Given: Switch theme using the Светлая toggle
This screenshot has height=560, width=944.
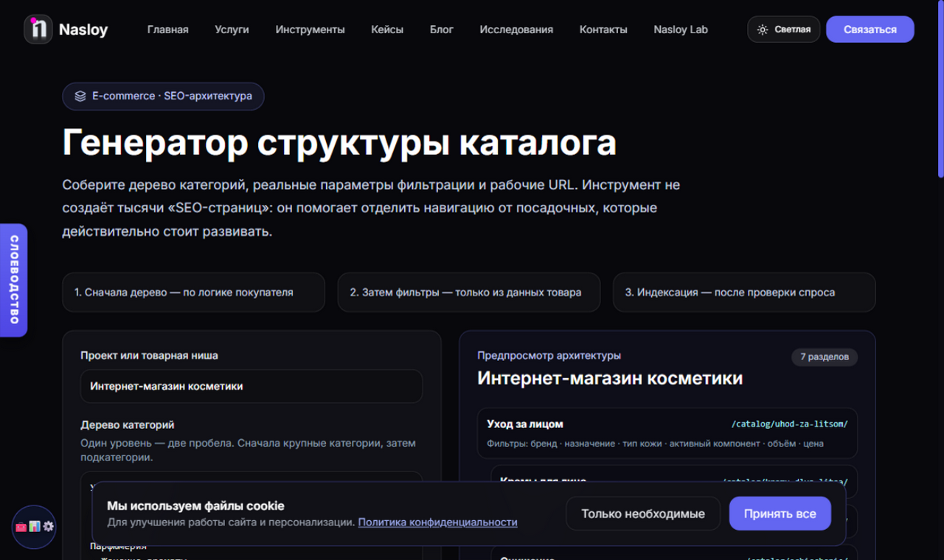Looking at the screenshot, I should 783,29.
